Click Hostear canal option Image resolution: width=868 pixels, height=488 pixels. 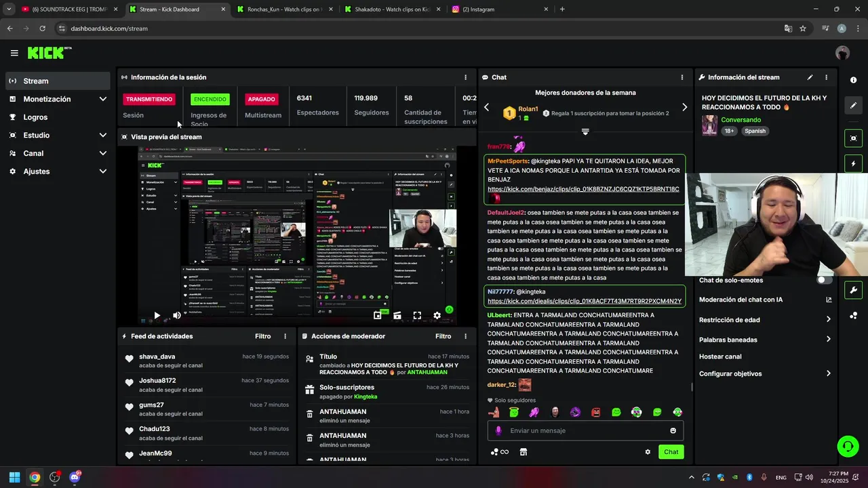click(720, 357)
